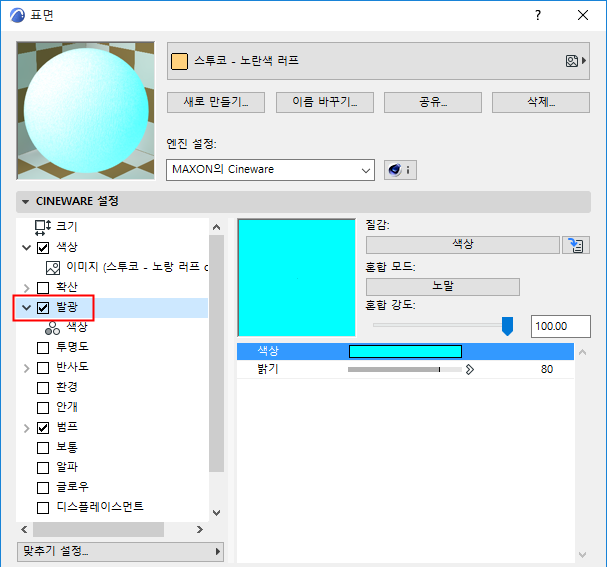Click the channel list scroll up arrow
This screenshot has width=607, height=567.
(216, 227)
